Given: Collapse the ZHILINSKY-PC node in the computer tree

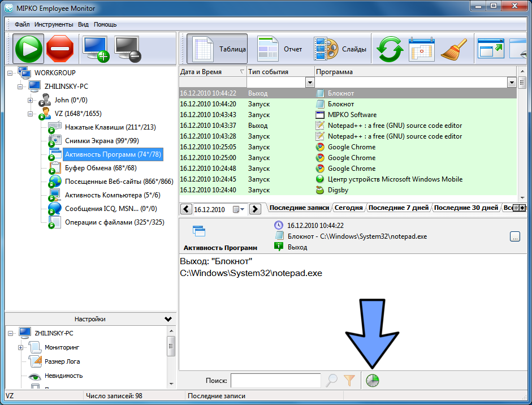Looking at the screenshot, I should click(x=20, y=87).
